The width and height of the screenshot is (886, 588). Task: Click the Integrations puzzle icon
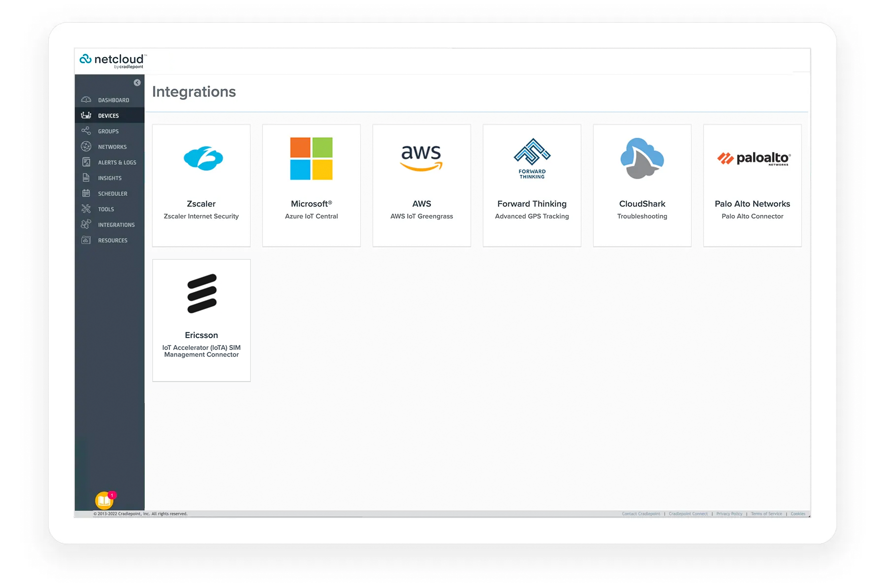coord(86,224)
